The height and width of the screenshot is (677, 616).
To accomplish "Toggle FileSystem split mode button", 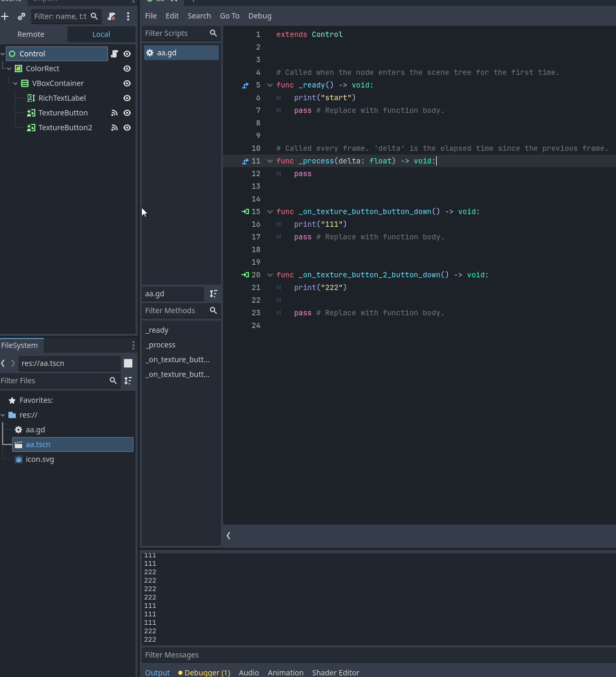I will tap(128, 363).
